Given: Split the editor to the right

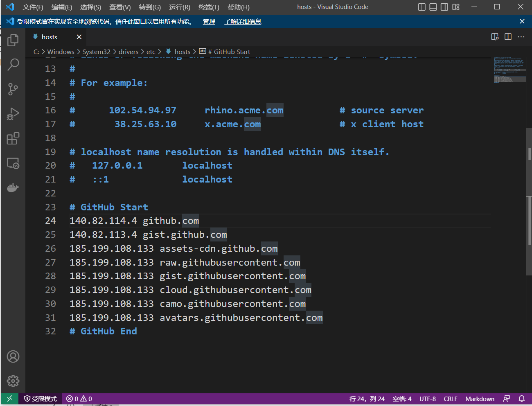Looking at the screenshot, I should (x=508, y=37).
